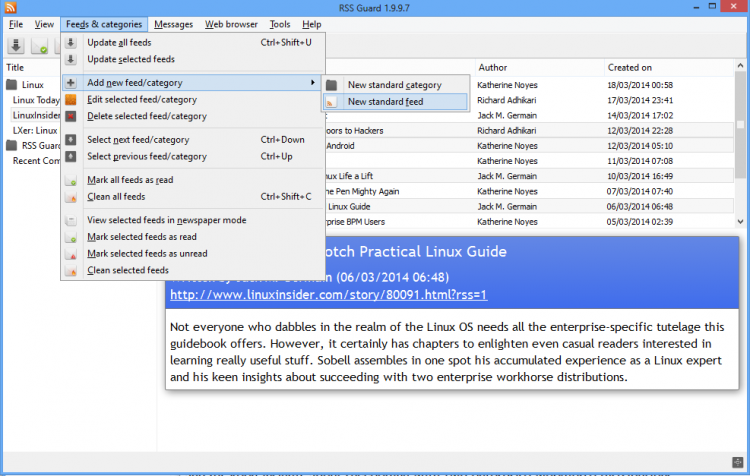
Task: Click the Linux category folder icon
Action: tap(11, 85)
